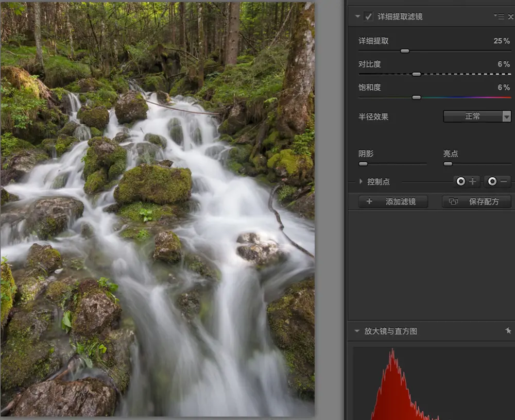Click the 添加滤镜 button
Viewport: 515px width, 420px height.
(393, 201)
